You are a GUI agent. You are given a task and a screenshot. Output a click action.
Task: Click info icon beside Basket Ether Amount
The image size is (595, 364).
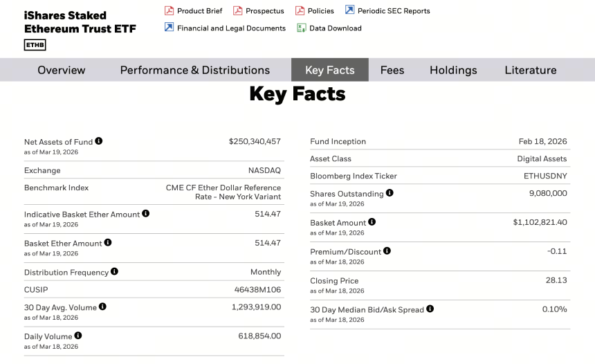point(108,242)
